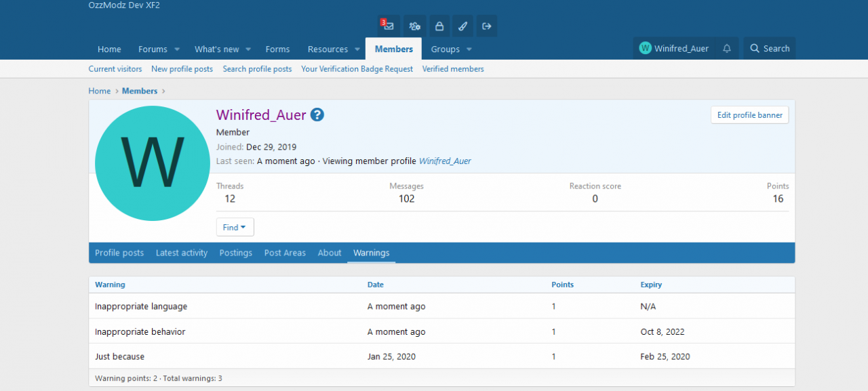Open the Verified members link

click(x=453, y=69)
